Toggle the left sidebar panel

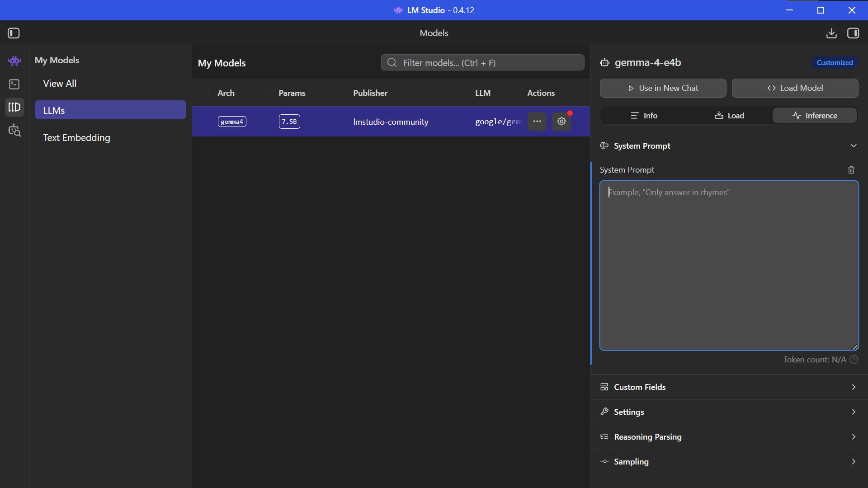[14, 33]
